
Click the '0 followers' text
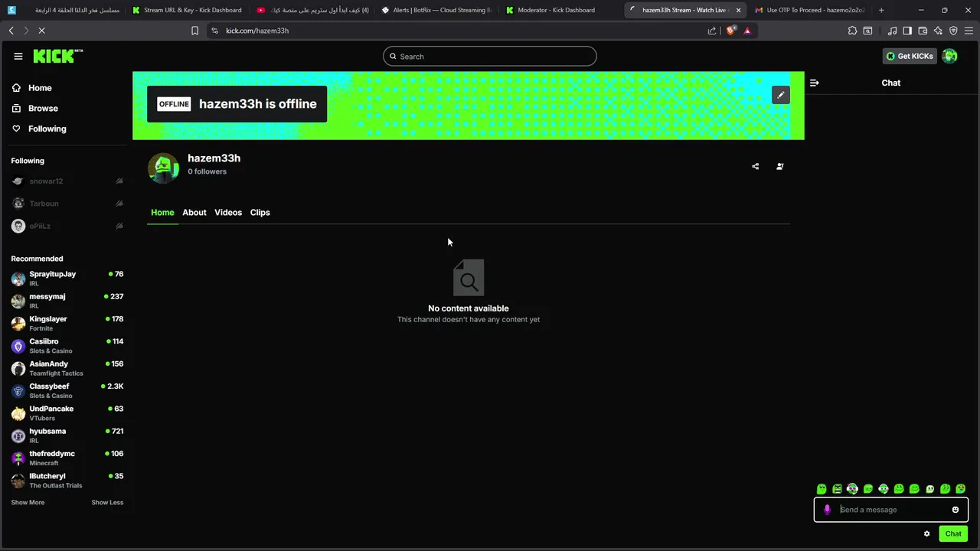click(x=207, y=171)
